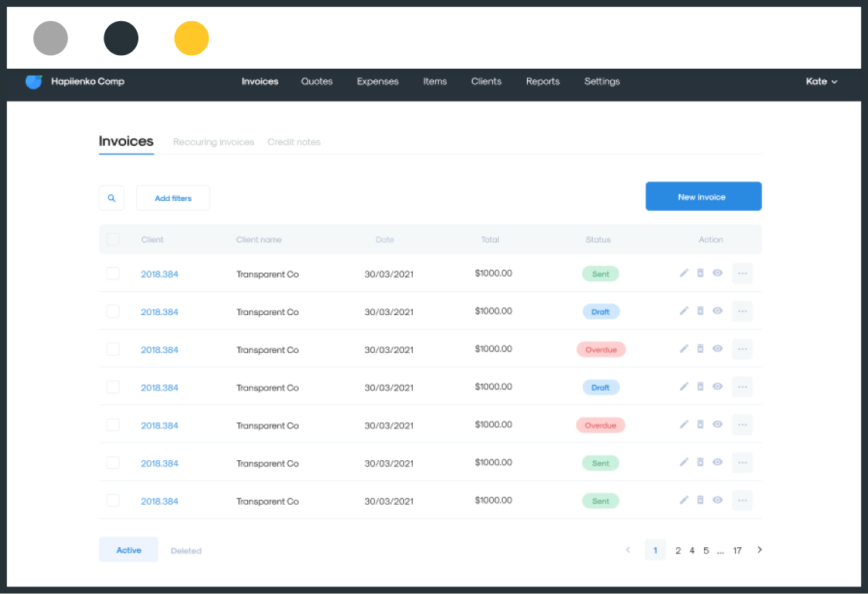Open the Kate user dropdown

821,82
